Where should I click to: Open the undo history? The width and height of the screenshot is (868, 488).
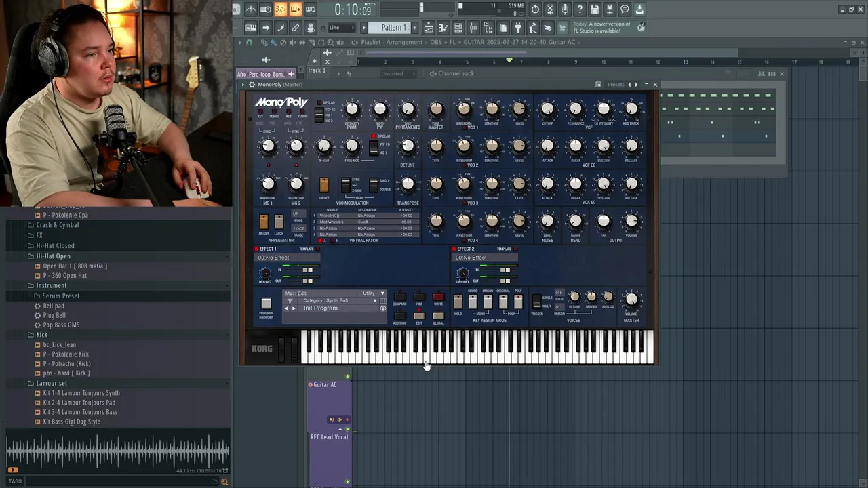(x=535, y=9)
